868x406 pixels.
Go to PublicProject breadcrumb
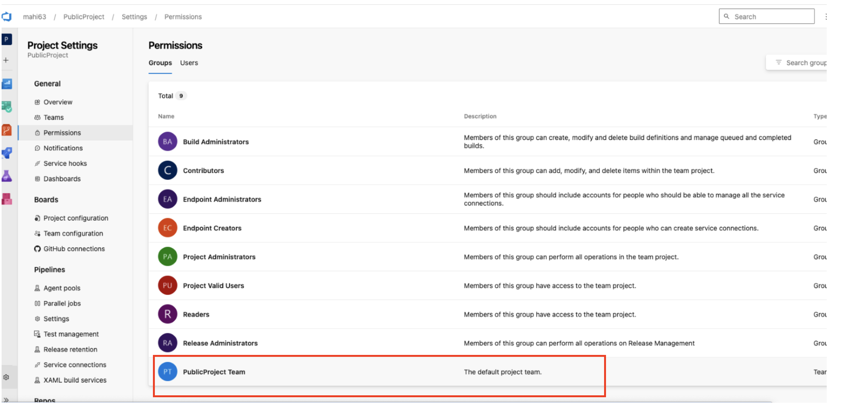pyautogui.click(x=84, y=17)
